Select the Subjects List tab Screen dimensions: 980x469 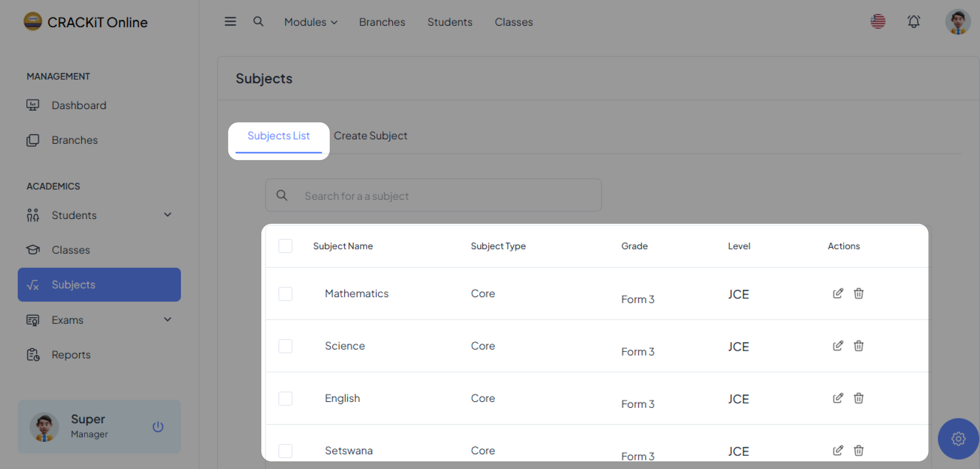click(278, 136)
